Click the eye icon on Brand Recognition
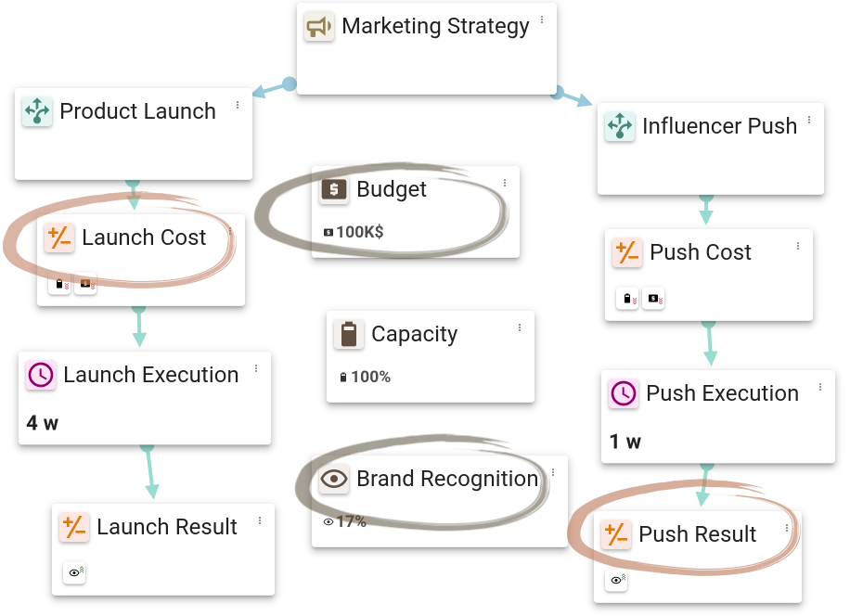The image size is (850, 616). click(x=333, y=479)
